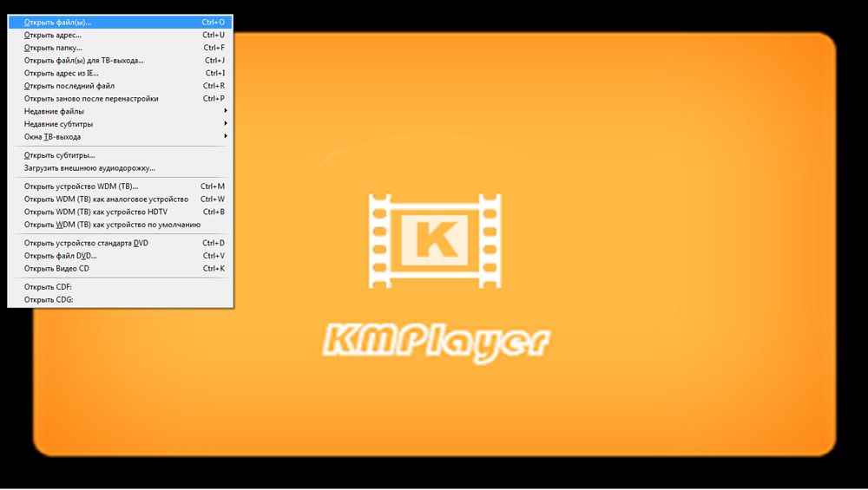Select 'Открыть заново после перенастройки'
The image size is (868, 490).
(120, 99)
